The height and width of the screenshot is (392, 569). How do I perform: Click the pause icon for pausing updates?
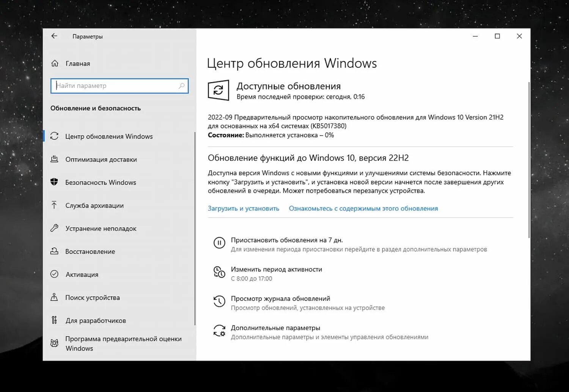[x=219, y=243]
